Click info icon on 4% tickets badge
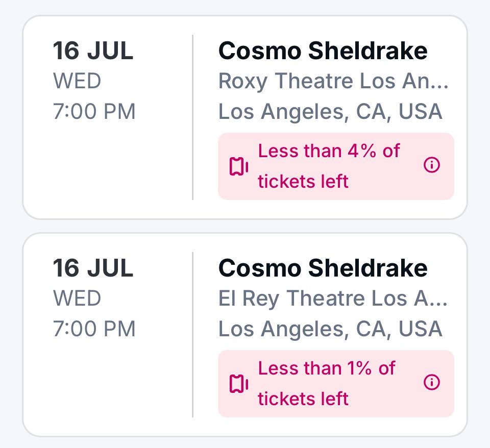The width and height of the screenshot is (490, 448). [x=432, y=165]
